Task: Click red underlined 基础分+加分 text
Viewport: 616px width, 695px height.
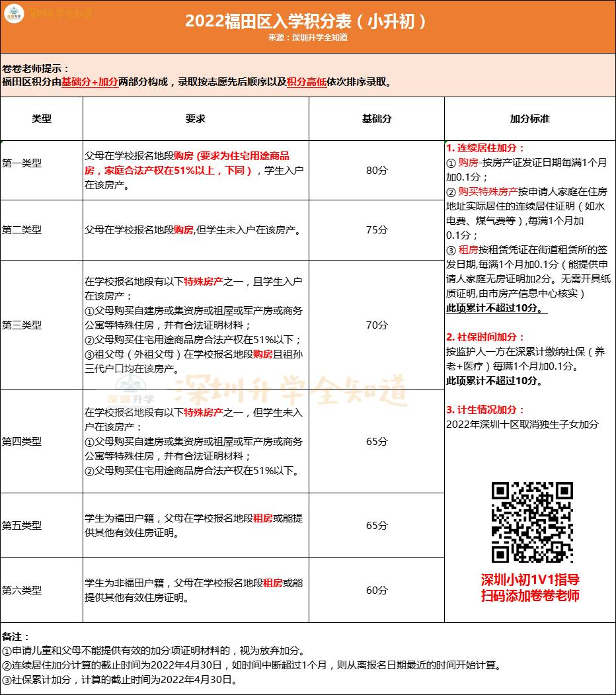Action: 90,82
